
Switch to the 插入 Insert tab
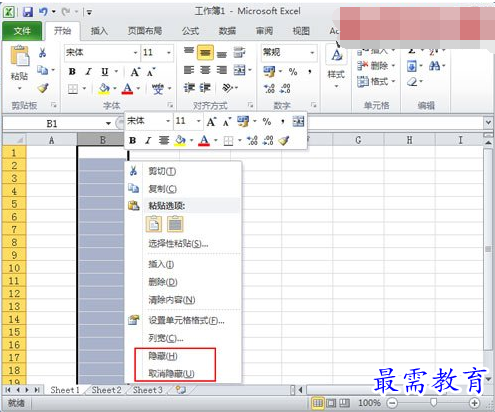click(99, 31)
